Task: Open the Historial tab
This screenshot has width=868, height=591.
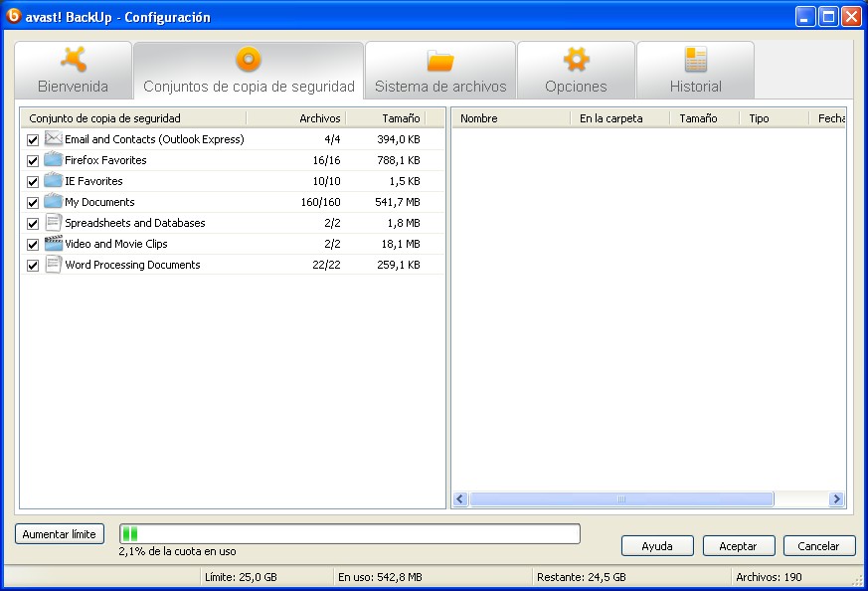Action: 695,71
